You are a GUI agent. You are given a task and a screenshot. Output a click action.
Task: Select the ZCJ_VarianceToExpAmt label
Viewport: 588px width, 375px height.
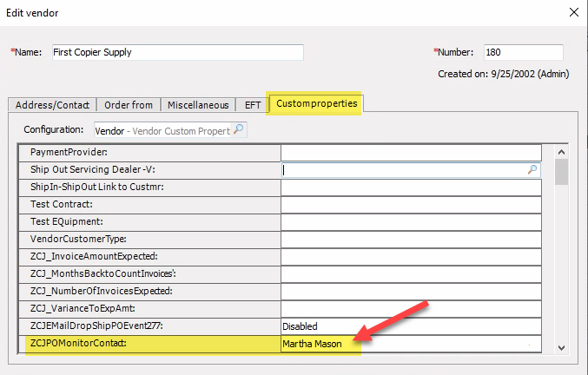click(83, 308)
